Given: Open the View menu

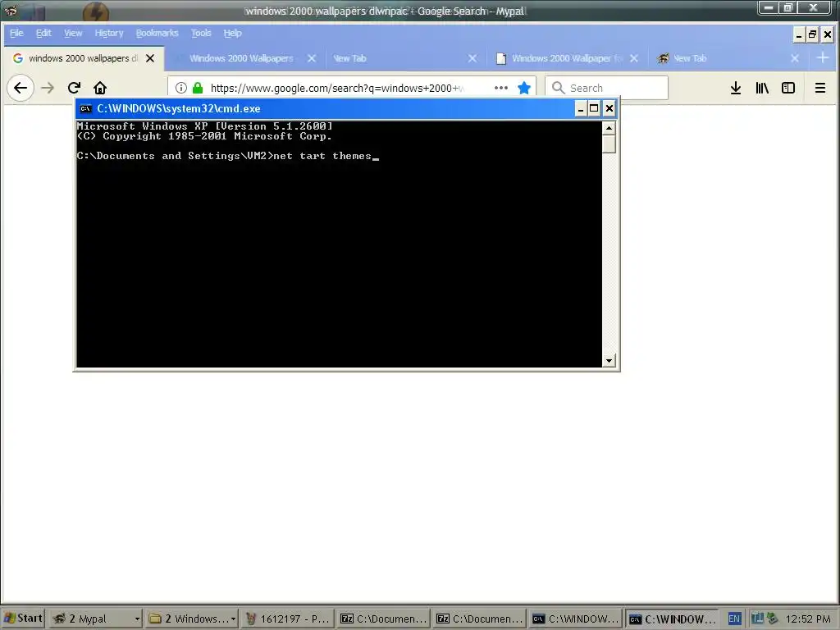Looking at the screenshot, I should [73, 33].
